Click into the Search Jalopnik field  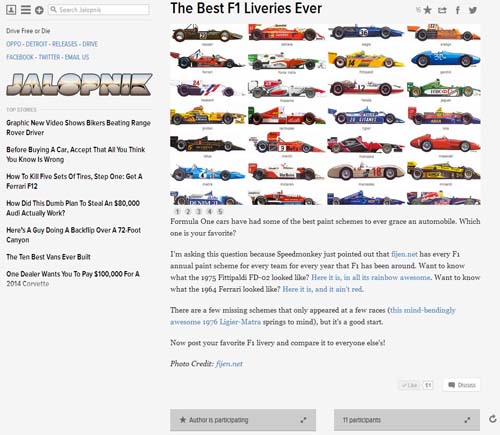point(99,10)
